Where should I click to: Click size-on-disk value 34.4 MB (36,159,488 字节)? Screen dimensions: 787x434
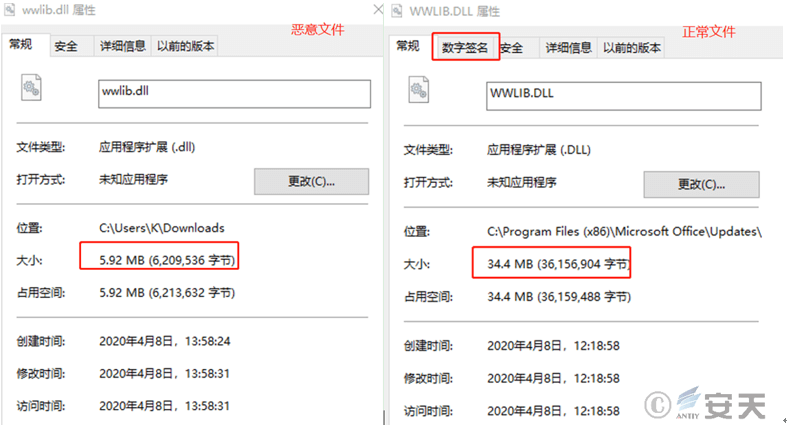coord(559,297)
